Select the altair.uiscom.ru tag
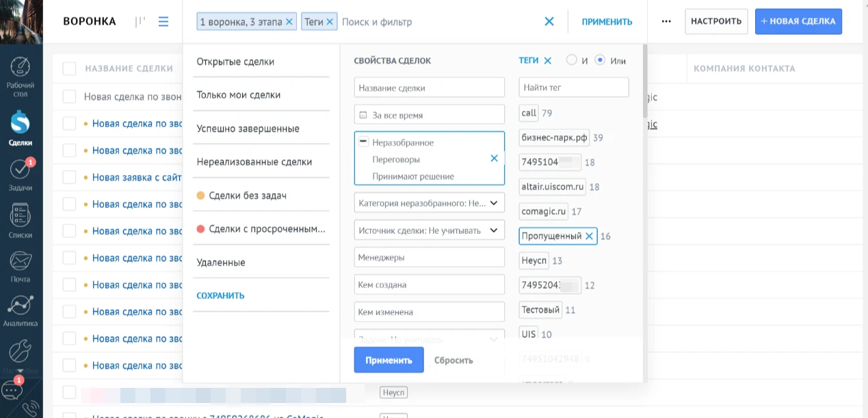 (x=553, y=187)
